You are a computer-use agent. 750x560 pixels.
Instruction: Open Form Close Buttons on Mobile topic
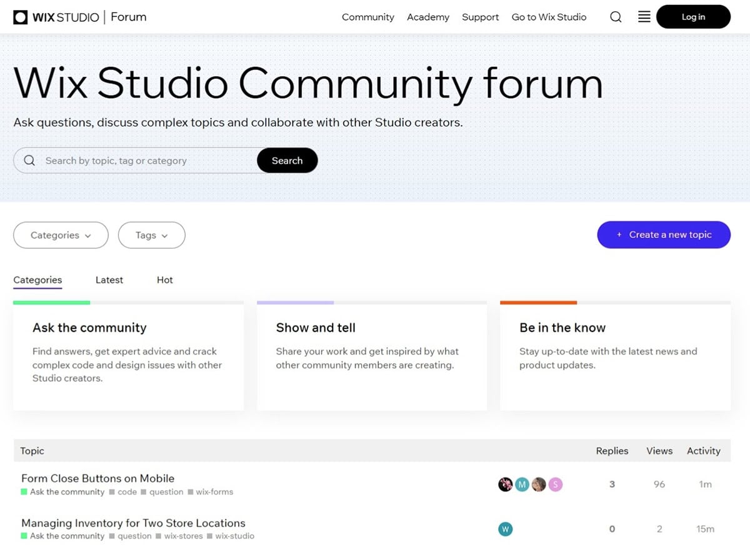click(x=97, y=478)
